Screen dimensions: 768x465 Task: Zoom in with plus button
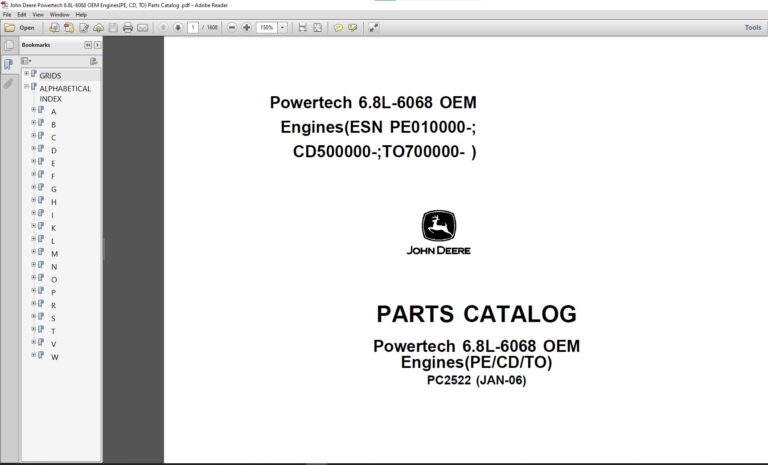247,28
